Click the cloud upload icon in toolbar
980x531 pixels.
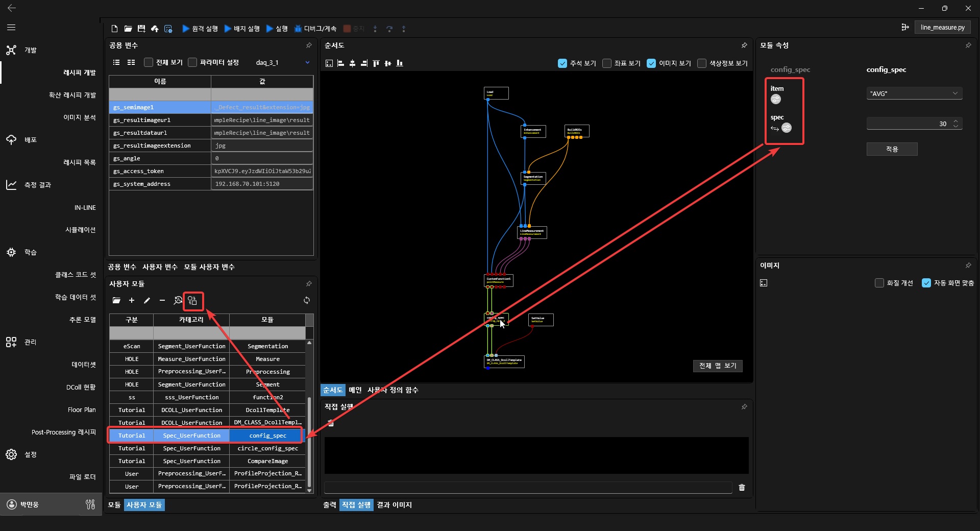155,29
